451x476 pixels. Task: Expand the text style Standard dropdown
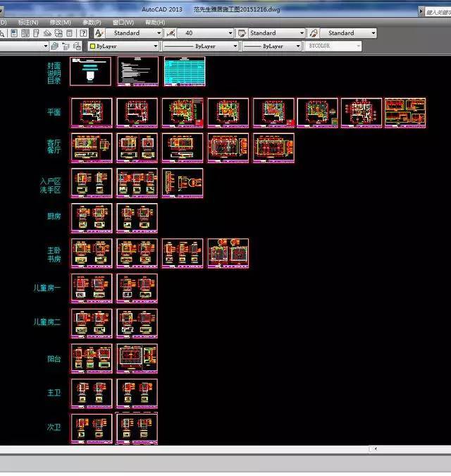[159, 33]
